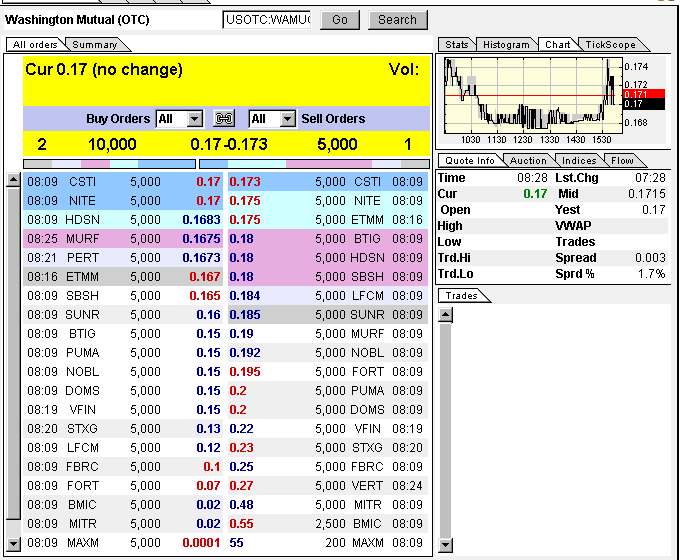
Task: Open the Flow tab
Action: coord(622,161)
